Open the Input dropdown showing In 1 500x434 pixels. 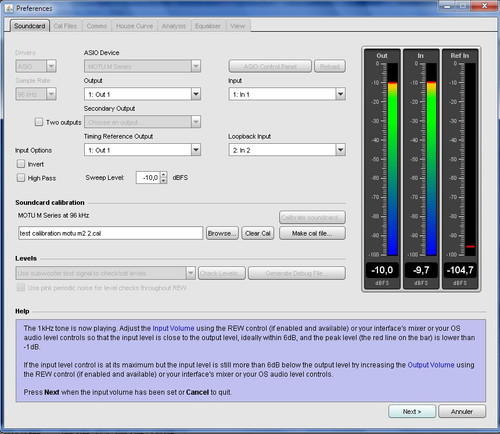287,94
